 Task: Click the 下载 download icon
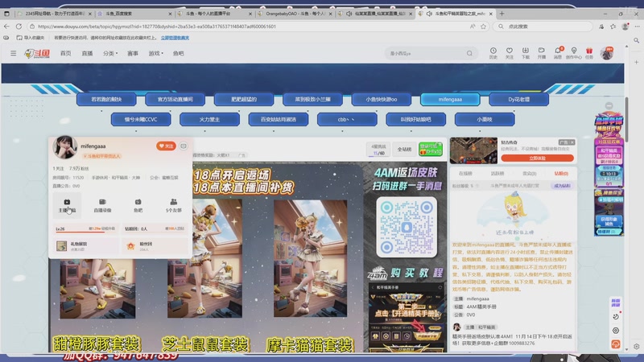[x=526, y=53]
